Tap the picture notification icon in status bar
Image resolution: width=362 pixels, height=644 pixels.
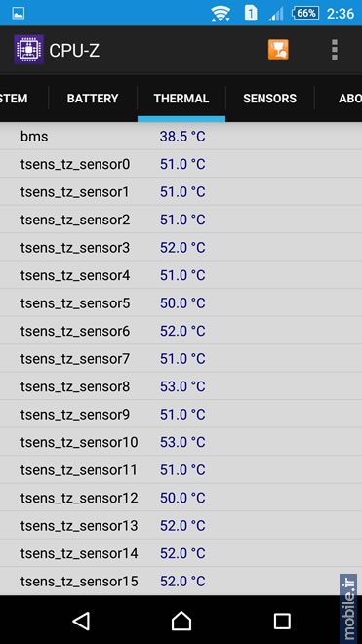point(19,13)
